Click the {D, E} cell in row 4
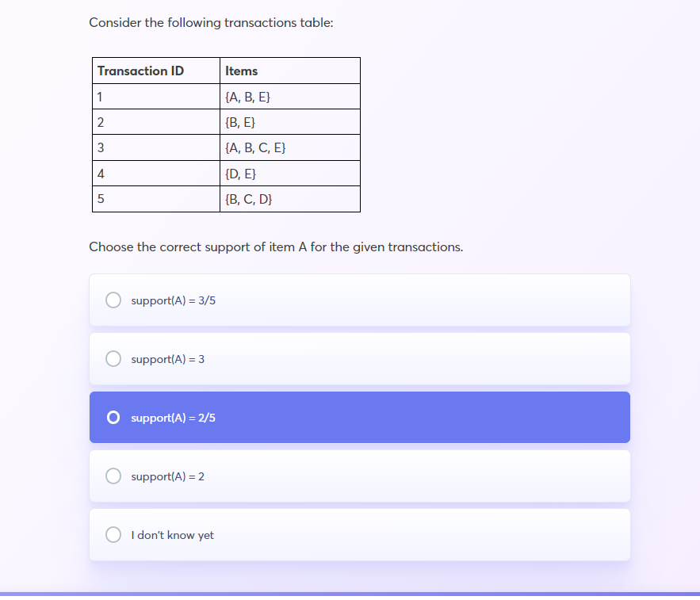 (239, 173)
